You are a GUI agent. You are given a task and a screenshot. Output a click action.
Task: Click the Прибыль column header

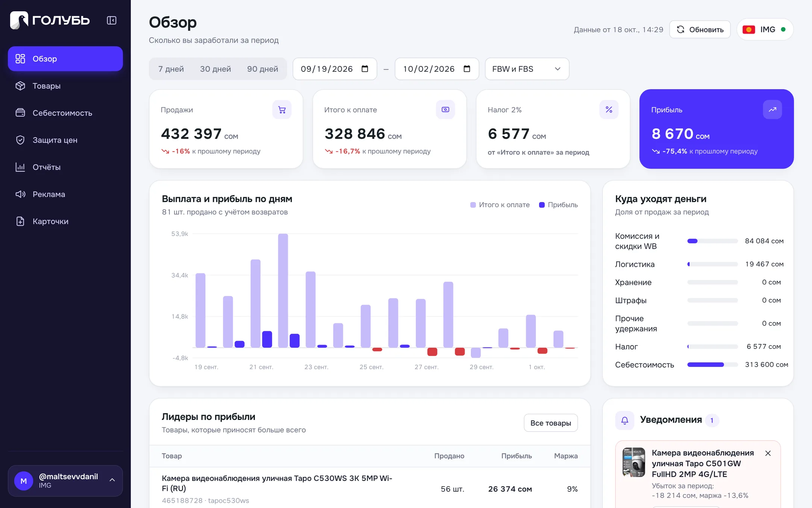(517, 456)
